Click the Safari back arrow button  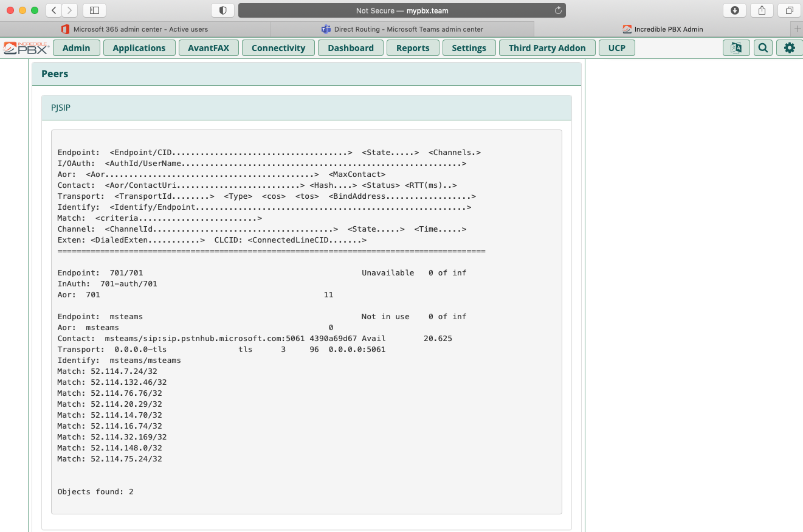[54, 10]
